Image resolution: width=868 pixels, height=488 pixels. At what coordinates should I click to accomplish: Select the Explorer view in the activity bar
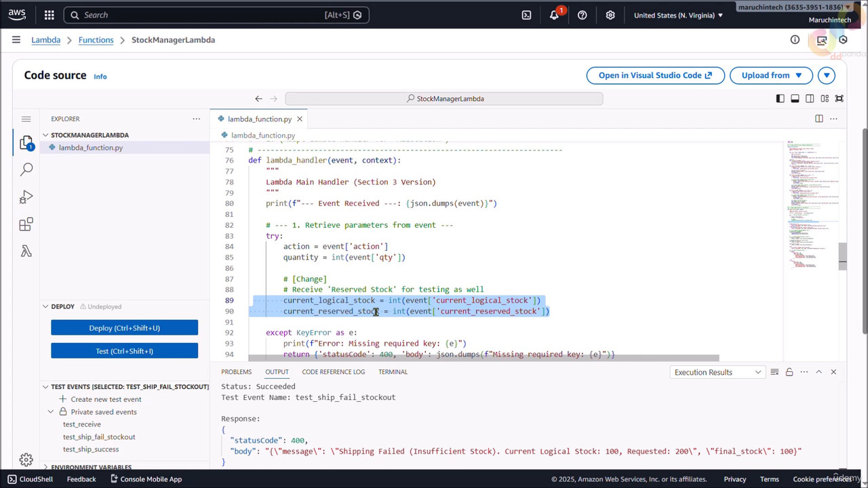[26, 142]
